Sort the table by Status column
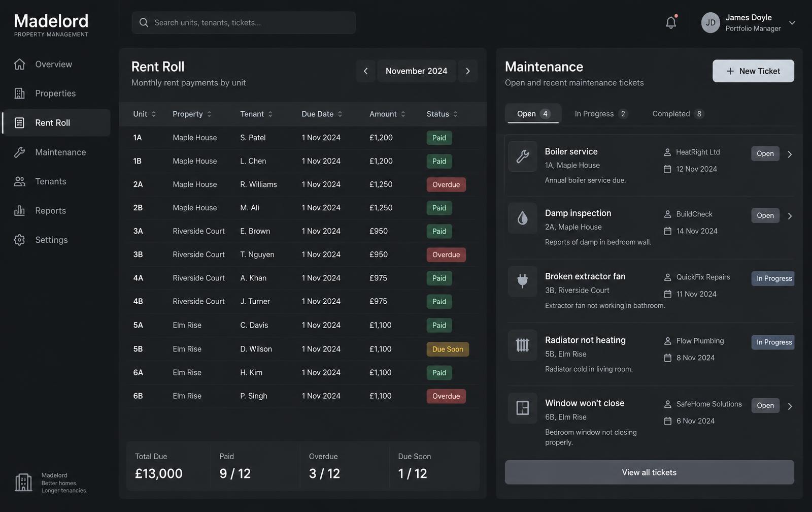 coord(443,114)
